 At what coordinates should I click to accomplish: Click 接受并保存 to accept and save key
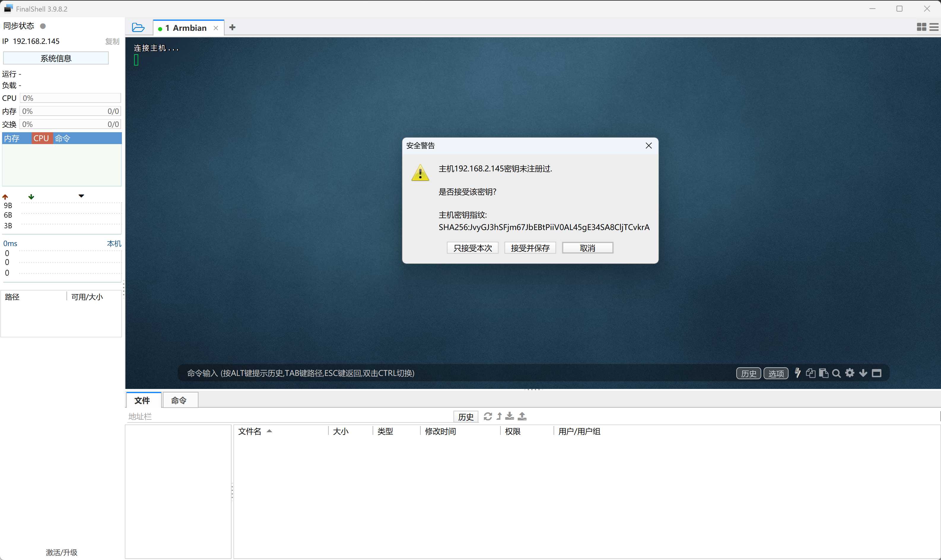click(530, 248)
